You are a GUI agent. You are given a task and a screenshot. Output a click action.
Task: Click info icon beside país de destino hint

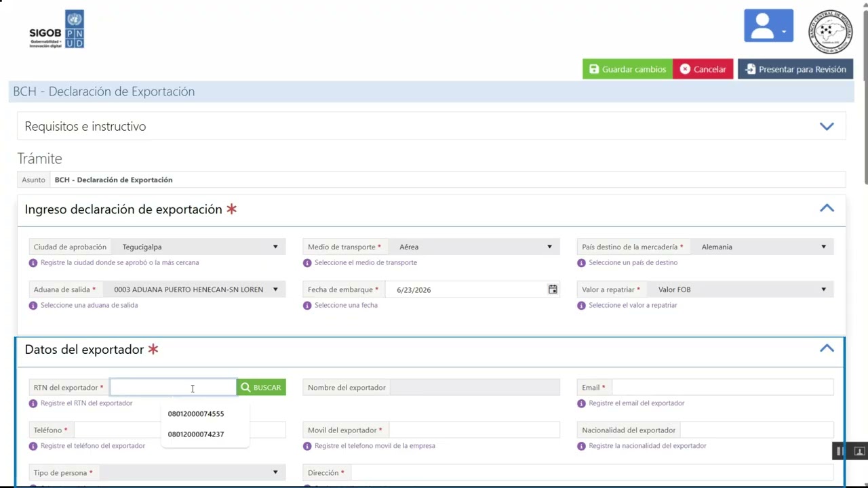tap(581, 263)
